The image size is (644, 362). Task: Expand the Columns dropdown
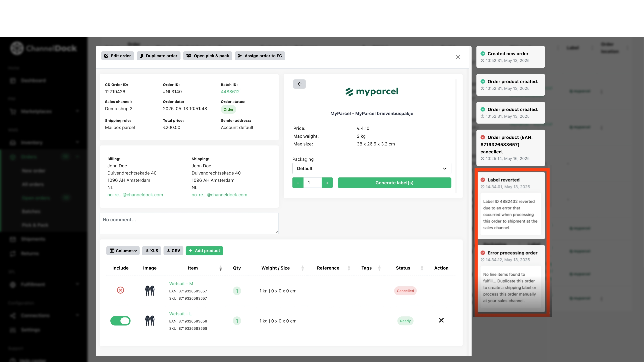coord(123,251)
